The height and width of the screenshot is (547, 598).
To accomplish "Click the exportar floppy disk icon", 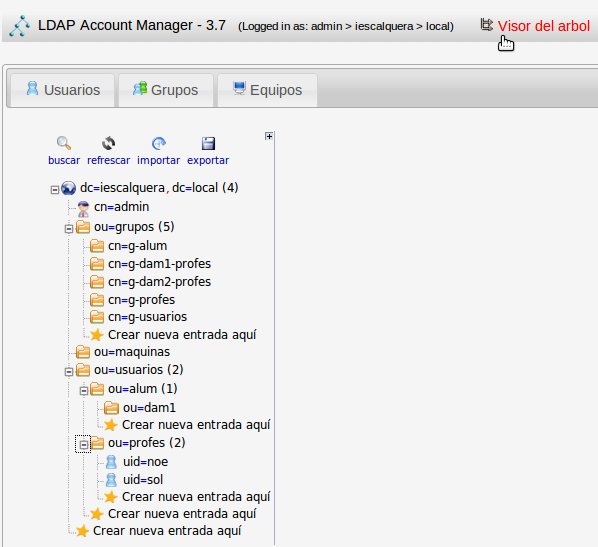I will pos(208,143).
